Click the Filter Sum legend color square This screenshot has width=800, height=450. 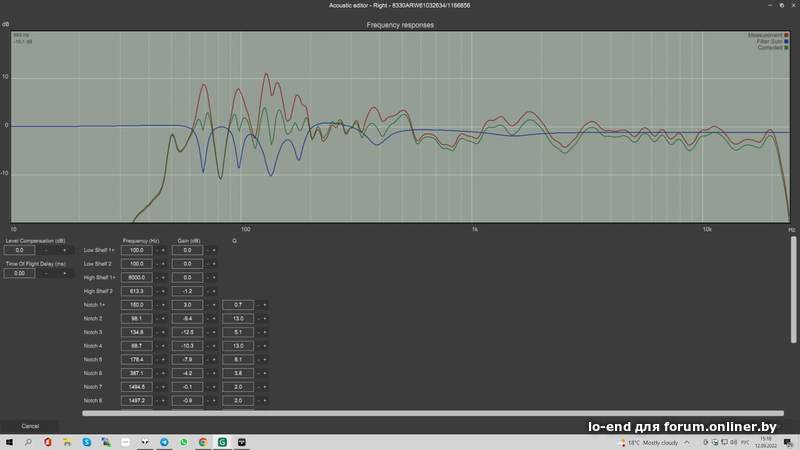click(786, 41)
